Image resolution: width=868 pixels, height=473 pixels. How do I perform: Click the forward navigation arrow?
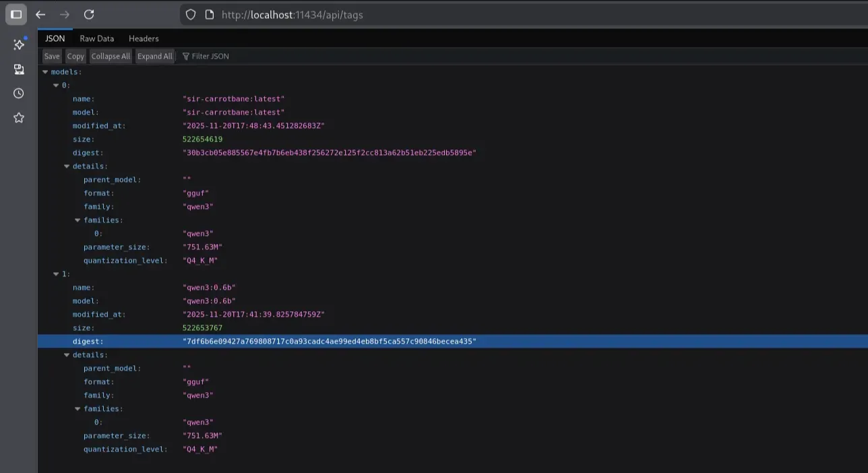tap(65, 14)
